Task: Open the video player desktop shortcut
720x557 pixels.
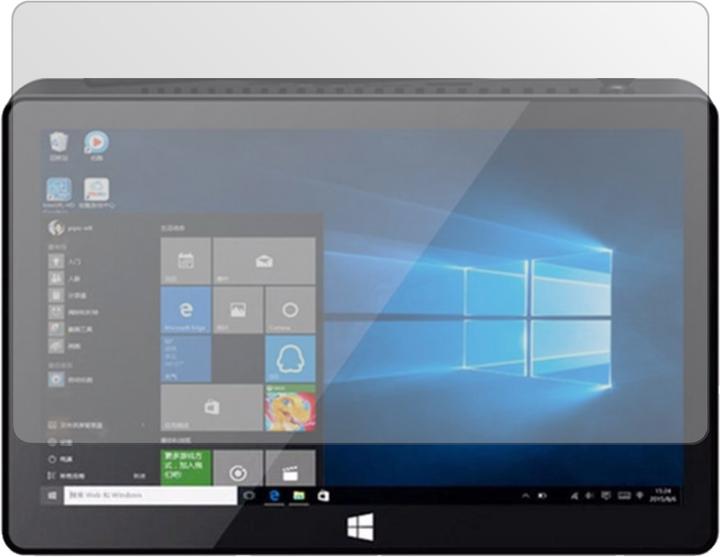Action: (96, 146)
